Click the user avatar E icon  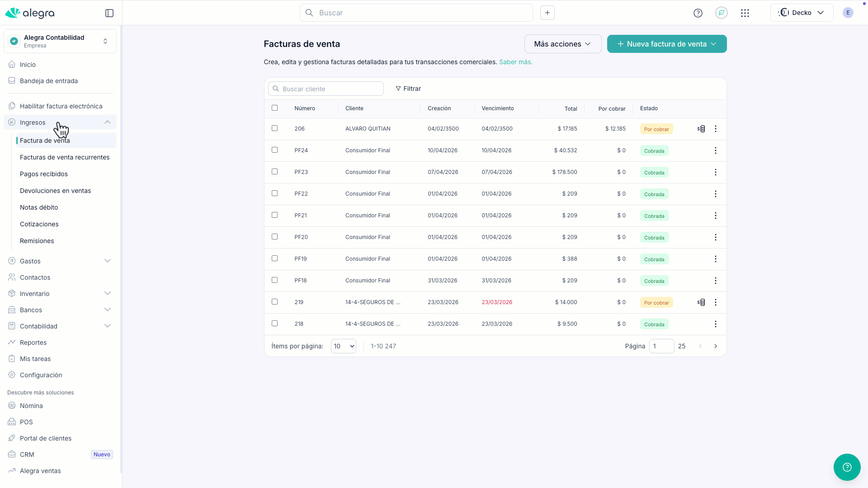pyautogui.click(x=848, y=13)
